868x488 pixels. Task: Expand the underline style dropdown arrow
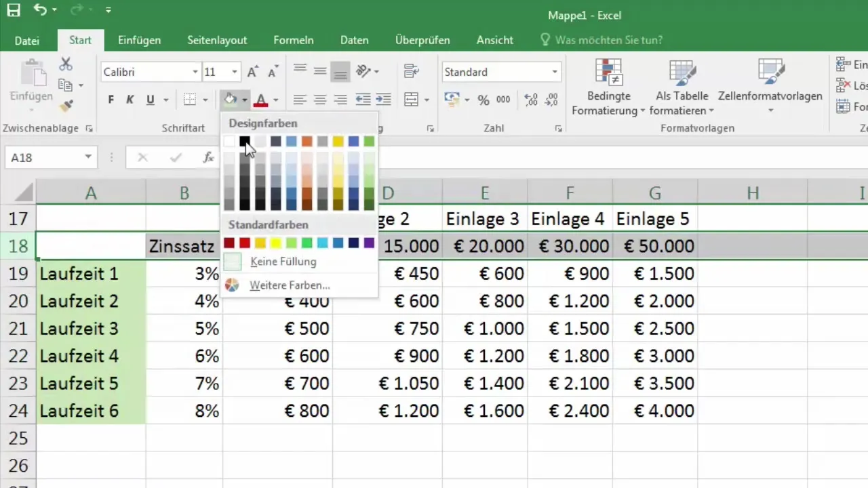click(x=165, y=100)
